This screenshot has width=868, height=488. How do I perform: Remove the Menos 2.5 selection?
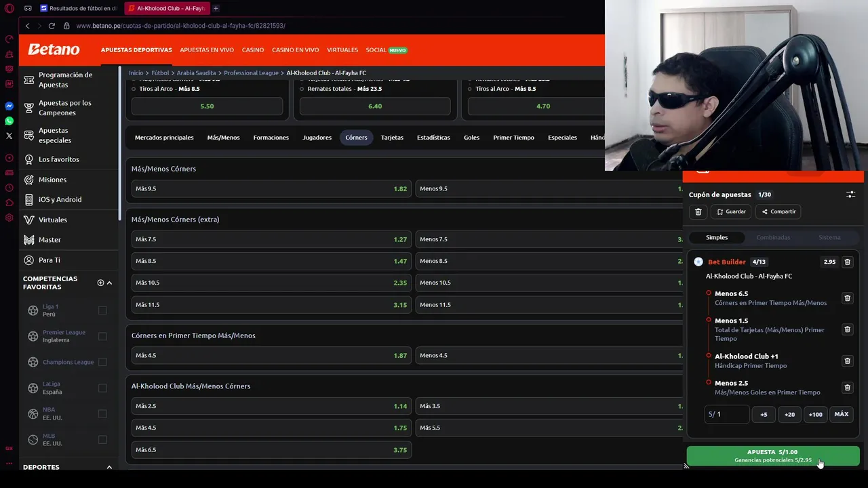[847, 388]
